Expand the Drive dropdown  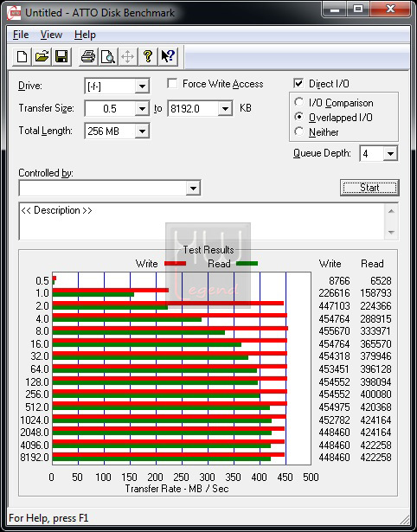[142, 87]
